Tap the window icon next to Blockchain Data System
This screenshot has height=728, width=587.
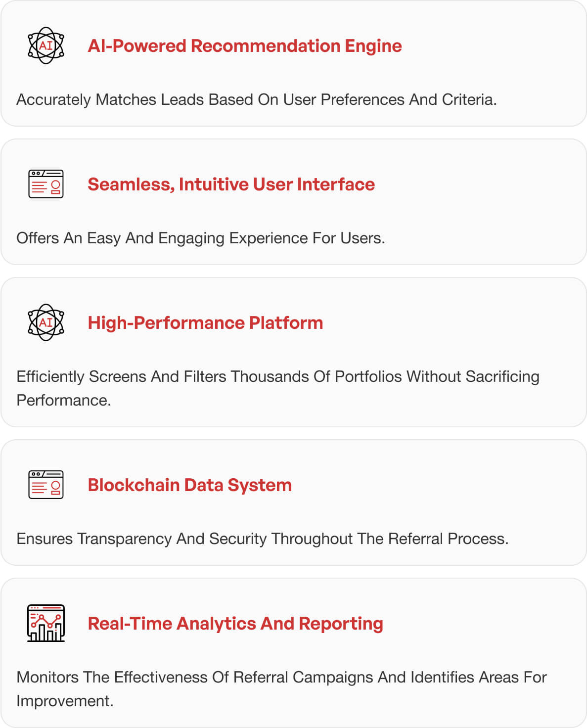pyautogui.click(x=46, y=485)
